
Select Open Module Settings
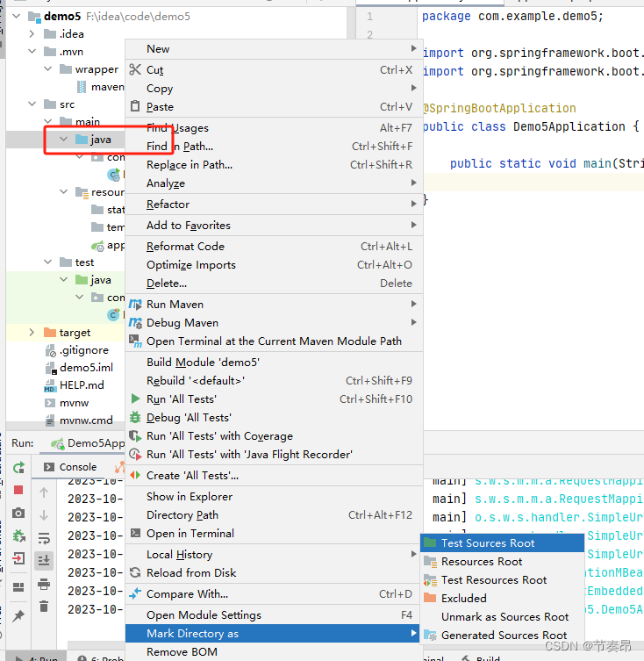[x=274, y=615]
